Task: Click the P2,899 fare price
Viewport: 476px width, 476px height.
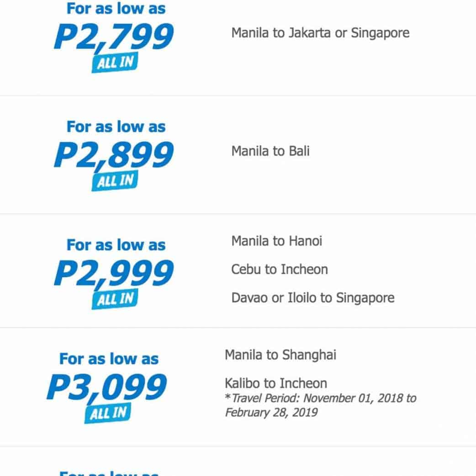Action: [114, 155]
